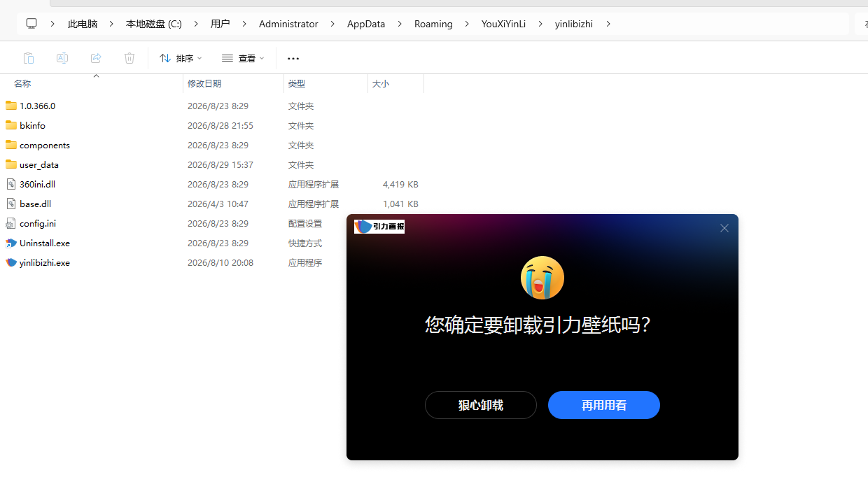Select the components folder icon
868x489 pixels.
coord(10,145)
